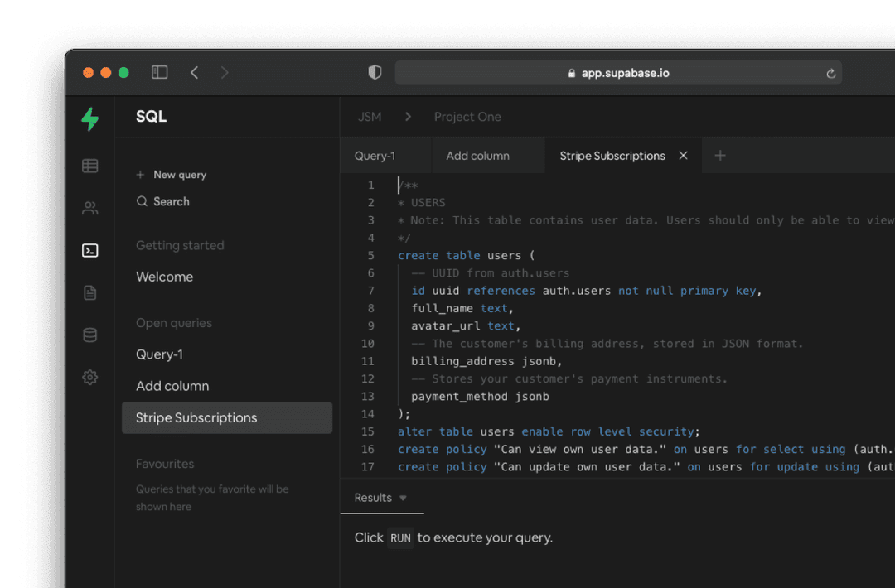Click the privacy shield icon in toolbar

pos(375,72)
